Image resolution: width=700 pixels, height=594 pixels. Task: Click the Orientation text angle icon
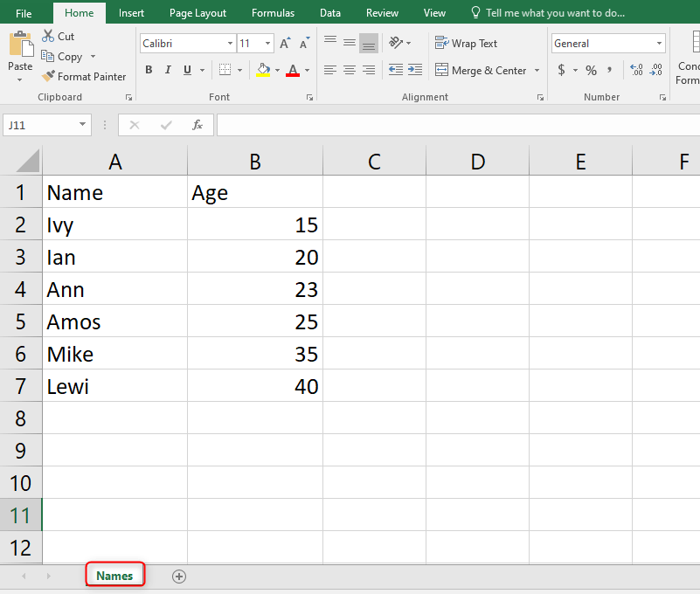[396, 43]
